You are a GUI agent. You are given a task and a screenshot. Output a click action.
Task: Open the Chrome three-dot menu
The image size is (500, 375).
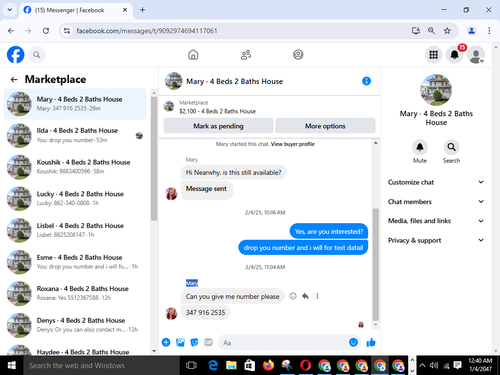point(489,31)
